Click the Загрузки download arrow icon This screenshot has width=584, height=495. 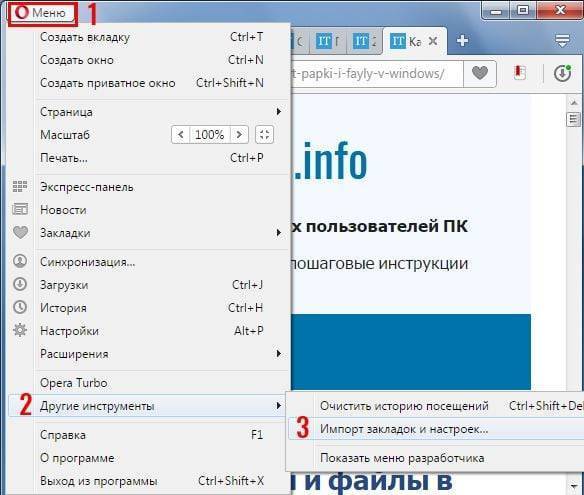click(20, 284)
